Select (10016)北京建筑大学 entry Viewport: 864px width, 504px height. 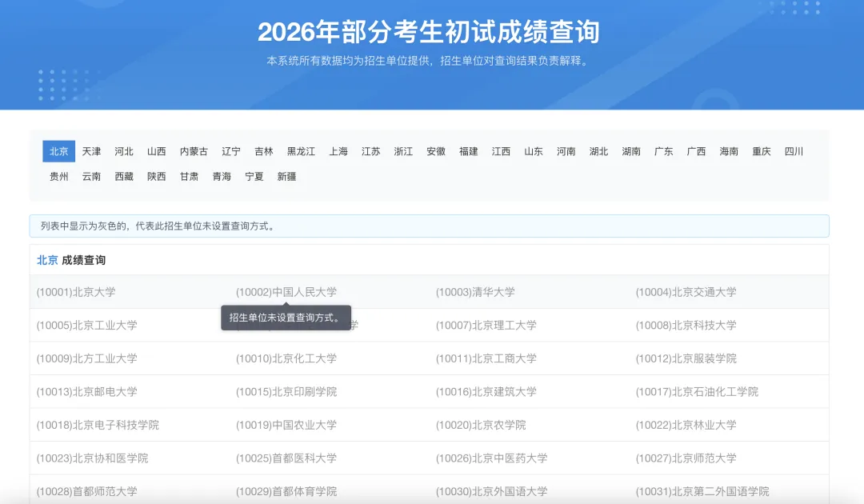click(x=486, y=392)
